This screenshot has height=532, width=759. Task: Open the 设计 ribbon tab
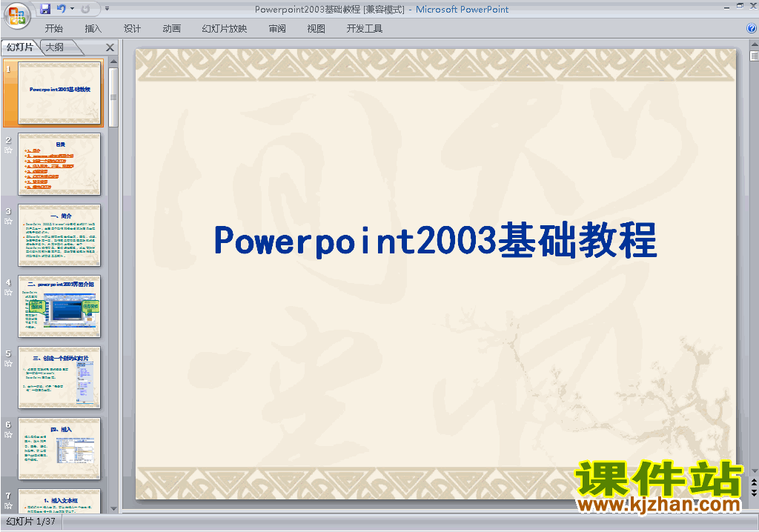(132, 29)
